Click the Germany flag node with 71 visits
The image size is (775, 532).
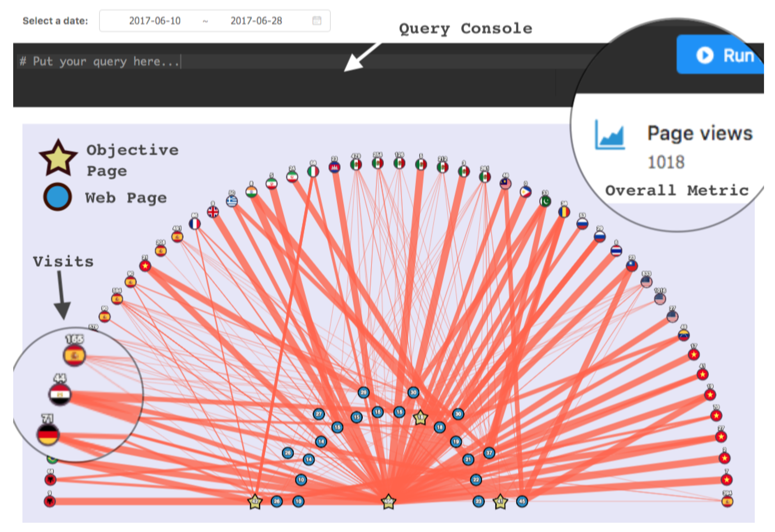48,434
